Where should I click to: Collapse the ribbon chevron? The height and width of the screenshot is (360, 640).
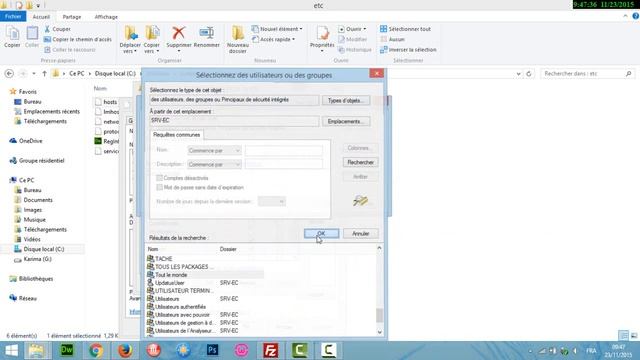pos(625,16)
